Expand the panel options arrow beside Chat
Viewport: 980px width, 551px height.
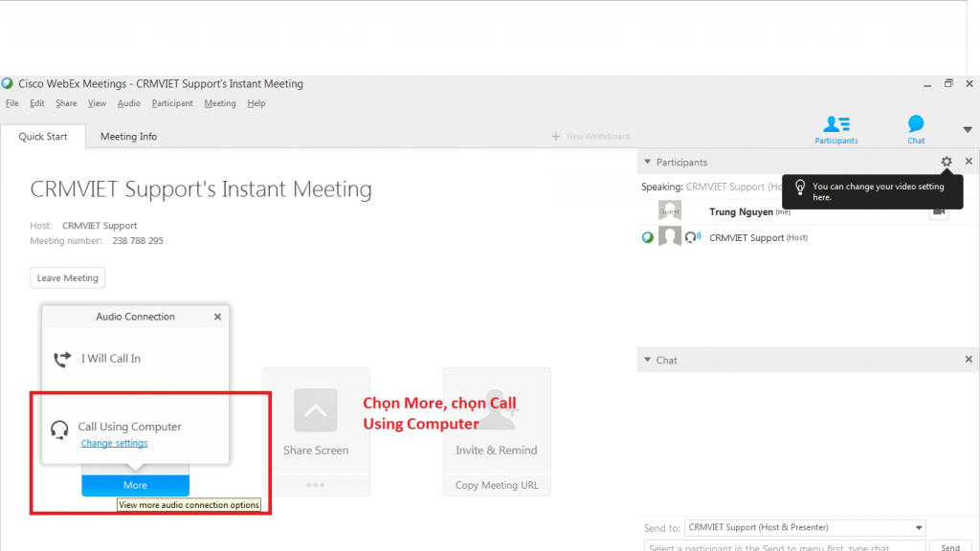pyautogui.click(x=968, y=130)
